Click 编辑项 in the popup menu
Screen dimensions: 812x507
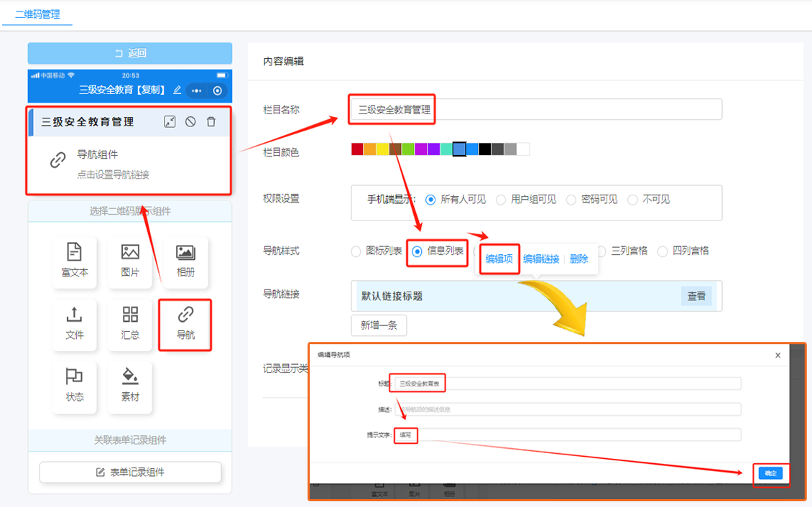click(499, 259)
